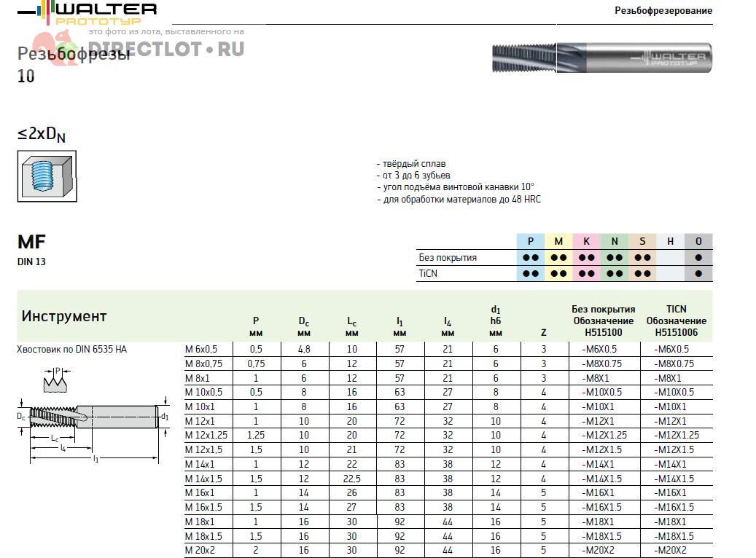This screenshot has width=756, height=558.
Task: Click the -M20X2 TiCN designation
Action: click(670, 550)
